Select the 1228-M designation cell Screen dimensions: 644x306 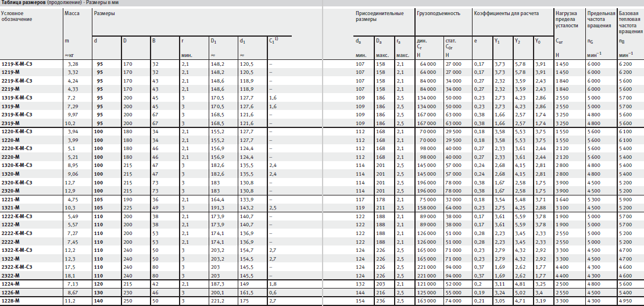click(x=10, y=301)
